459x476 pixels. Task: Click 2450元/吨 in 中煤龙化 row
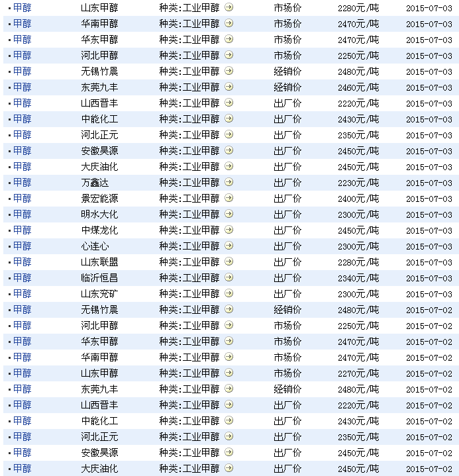[x=358, y=230]
